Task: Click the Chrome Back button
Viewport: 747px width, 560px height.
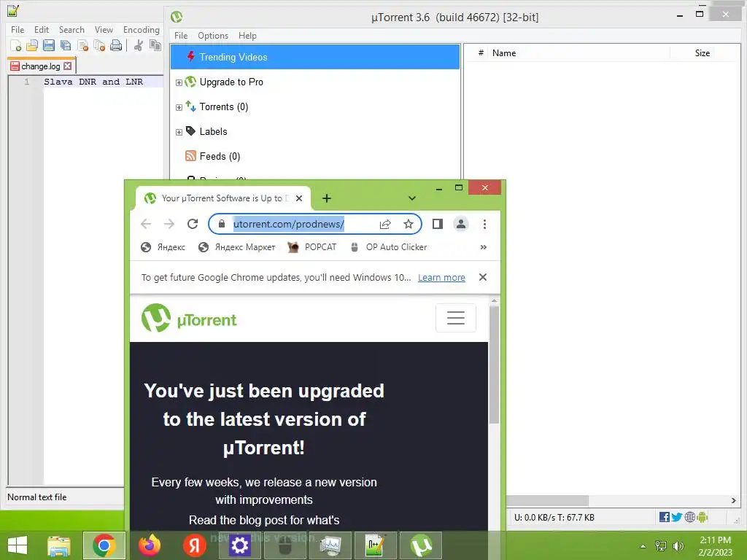Action: point(146,224)
